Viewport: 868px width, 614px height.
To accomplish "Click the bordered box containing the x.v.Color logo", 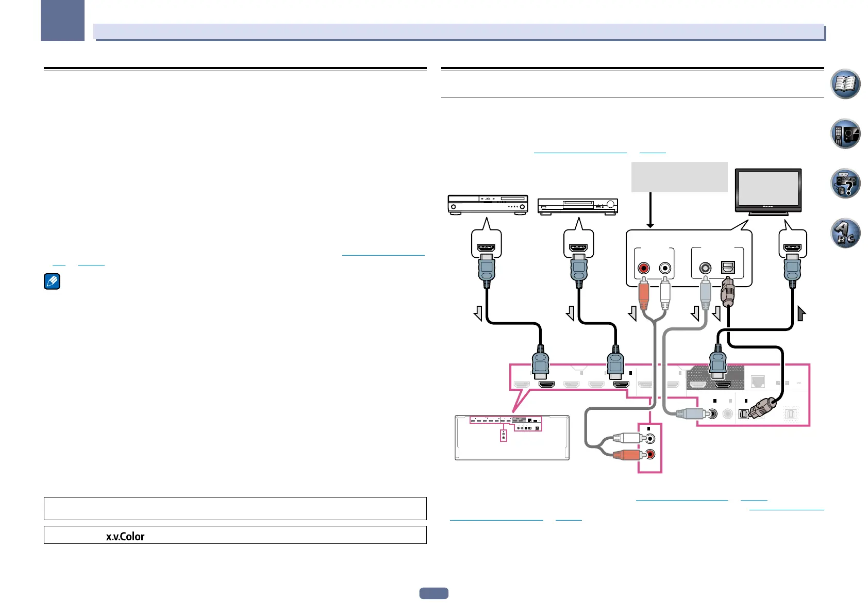I will pyautogui.click(x=235, y=535).
